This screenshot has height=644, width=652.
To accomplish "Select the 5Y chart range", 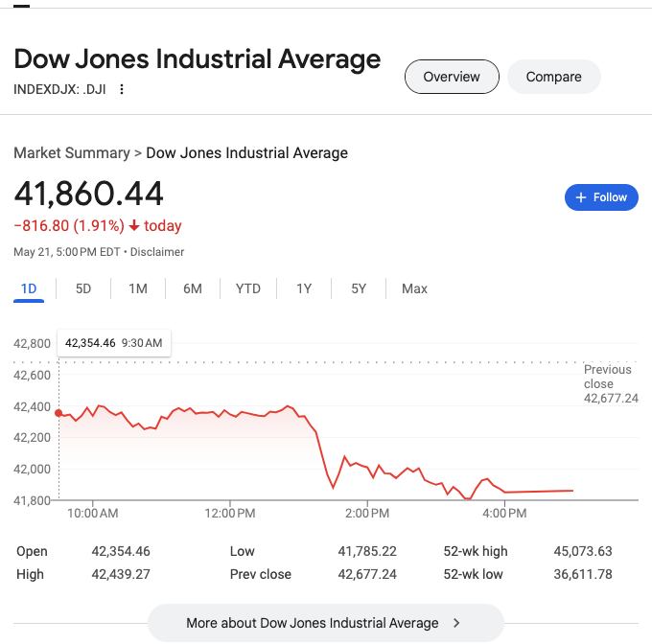I will coord(359,288).
